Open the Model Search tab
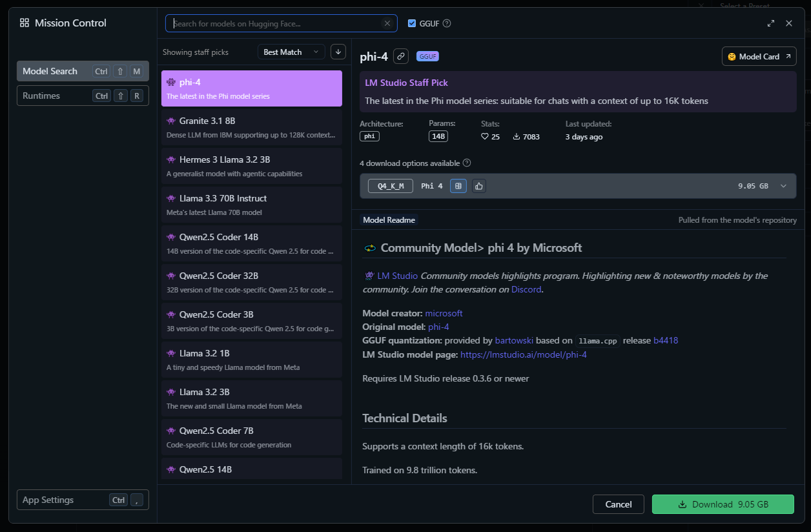Image resolution: width=811 pixels, height=532 pixels. click(83, 72)
